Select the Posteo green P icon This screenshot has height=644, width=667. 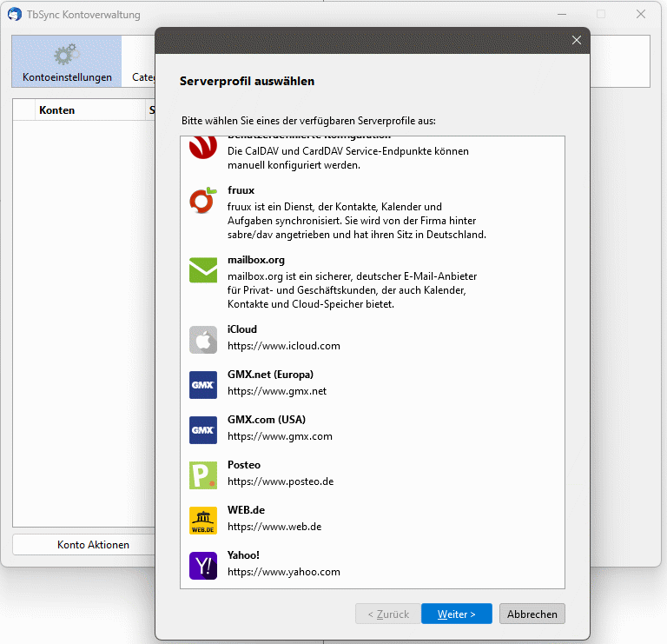click(x=203, y=475)
